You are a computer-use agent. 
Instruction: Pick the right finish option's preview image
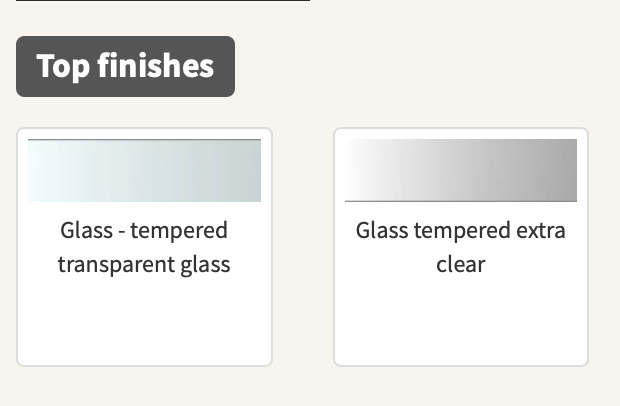[x=460, y=171]
